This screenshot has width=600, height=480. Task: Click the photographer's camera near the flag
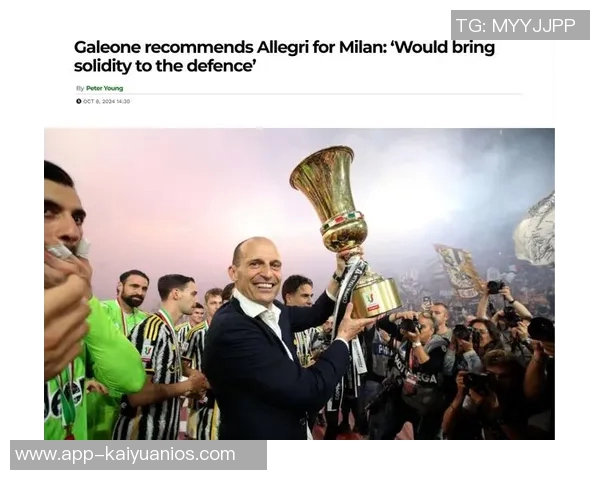495,287
